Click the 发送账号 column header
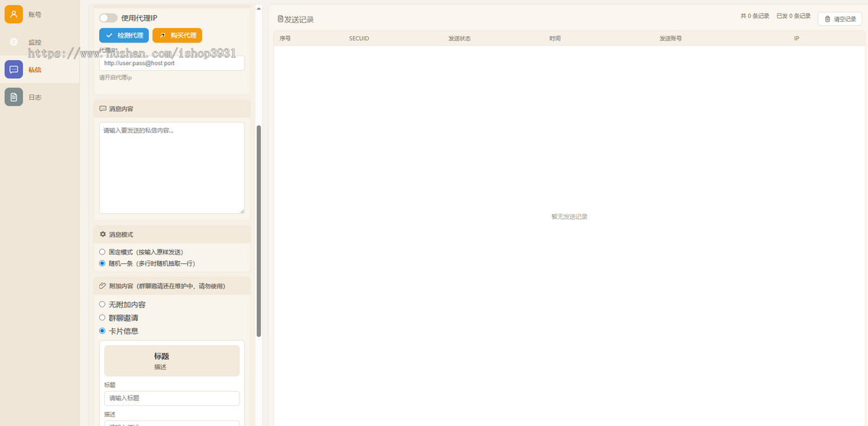868x426 pixels. tap(671, 38)
